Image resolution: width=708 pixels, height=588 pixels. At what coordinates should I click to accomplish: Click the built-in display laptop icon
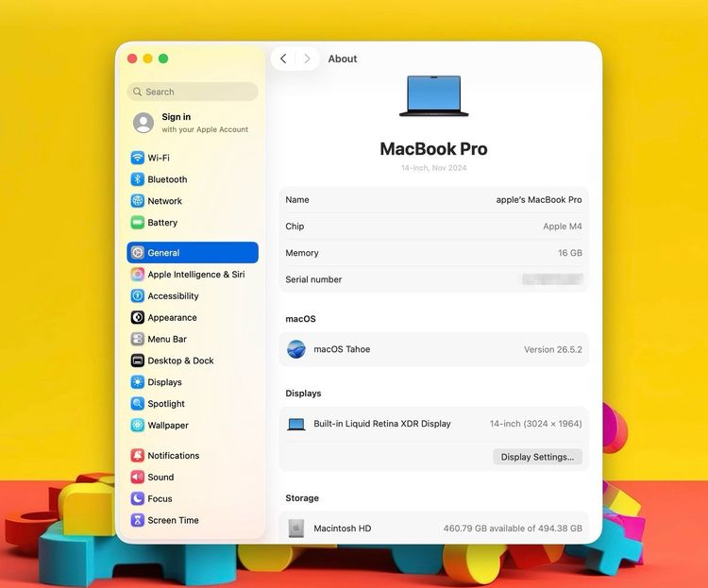[x=296, y=424]
